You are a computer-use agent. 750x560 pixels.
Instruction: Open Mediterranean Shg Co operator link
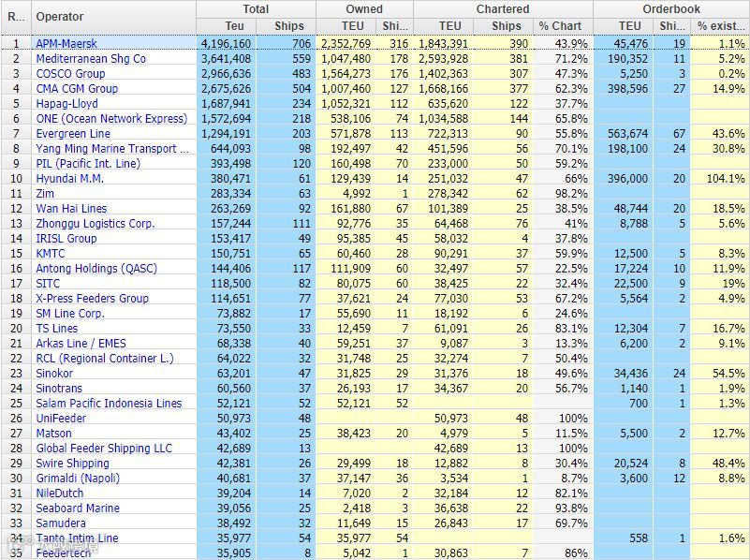click(91, 59)
